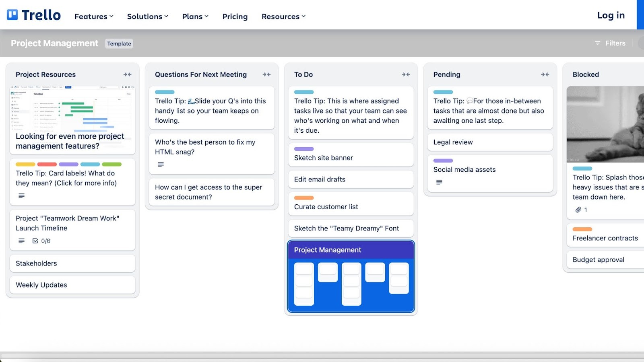Image resolution: width=644 pixels, height=362 pixels.
Task: Open the Features dropdown
Action: click(93, 16)
